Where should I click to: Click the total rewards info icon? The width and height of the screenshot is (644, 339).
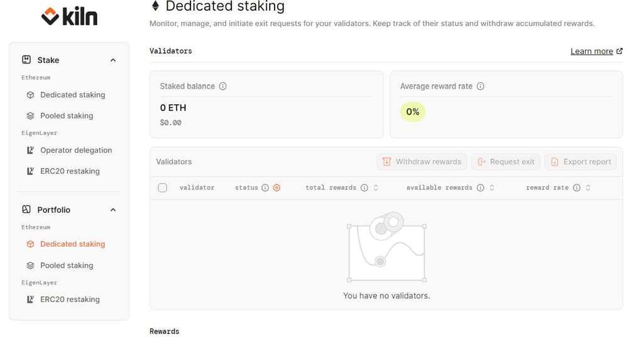click(x=364, y=187)
